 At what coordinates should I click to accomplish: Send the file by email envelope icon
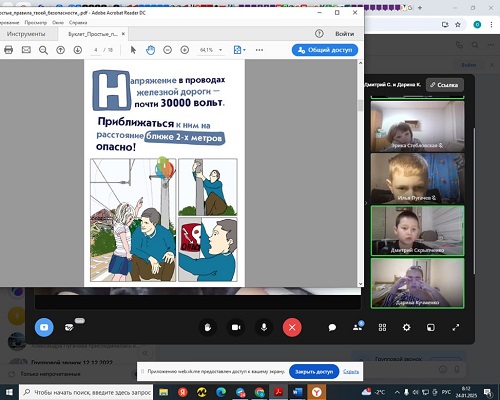coord(26,50)
